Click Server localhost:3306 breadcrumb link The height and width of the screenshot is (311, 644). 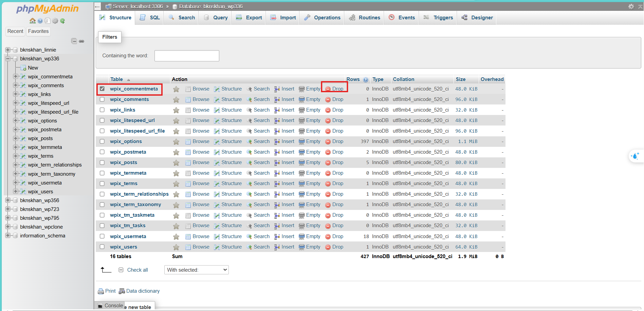click(138, 6)
